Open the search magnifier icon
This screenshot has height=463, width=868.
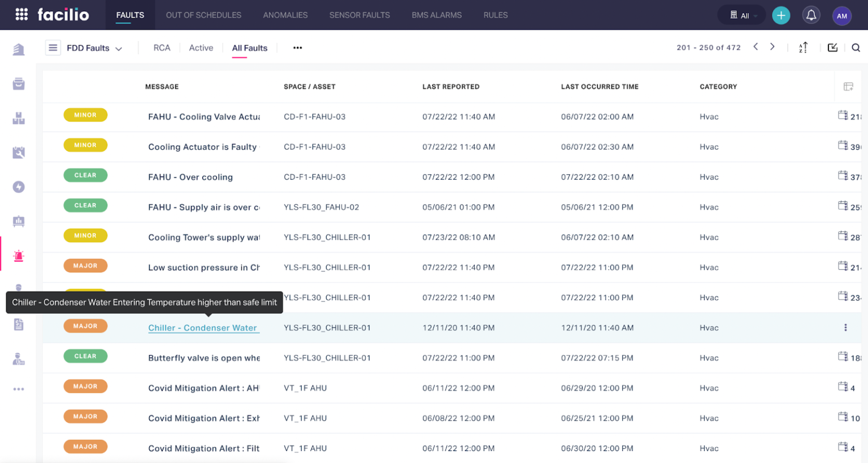pos(856,47)
